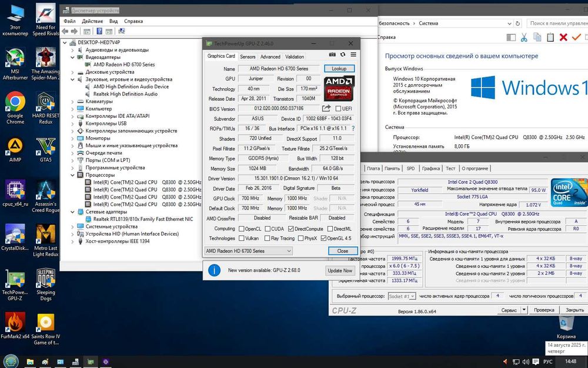Open the dropdown arrow next to Сервис
This screenshot has width=588, height=368.
(x=524, y=310)
